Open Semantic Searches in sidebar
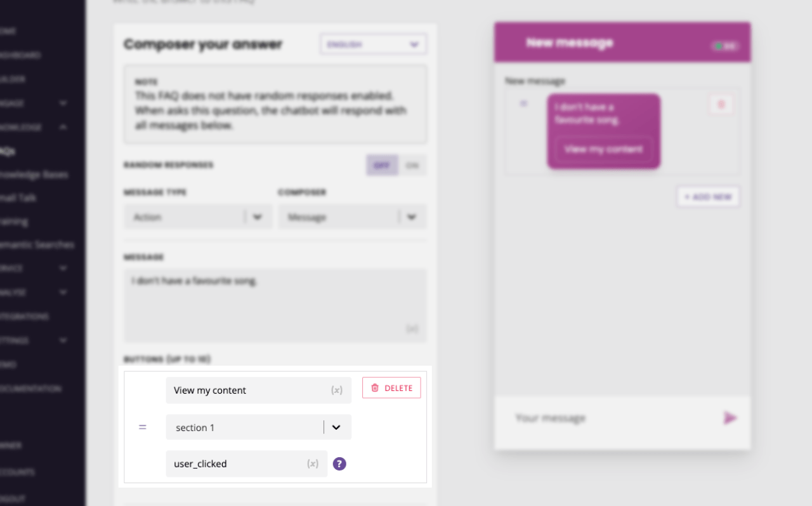This screenshot has width=812, height=506. click(37, 244)
